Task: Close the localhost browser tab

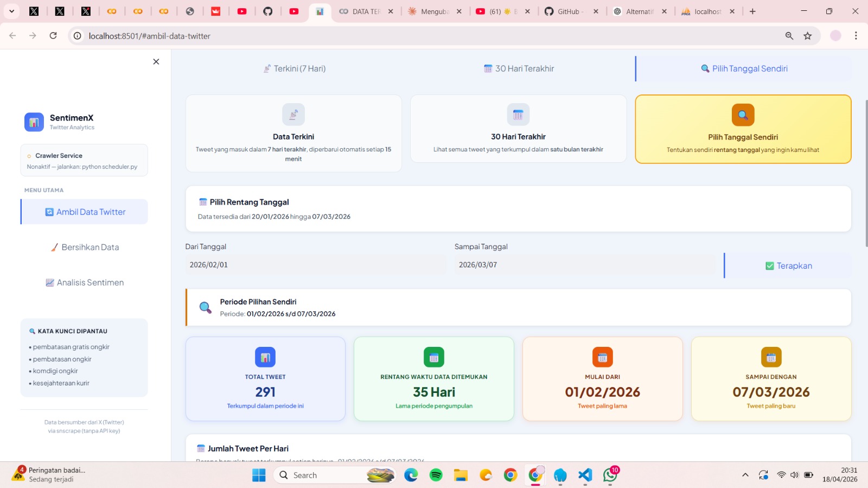Action: [x=732, y=11]
